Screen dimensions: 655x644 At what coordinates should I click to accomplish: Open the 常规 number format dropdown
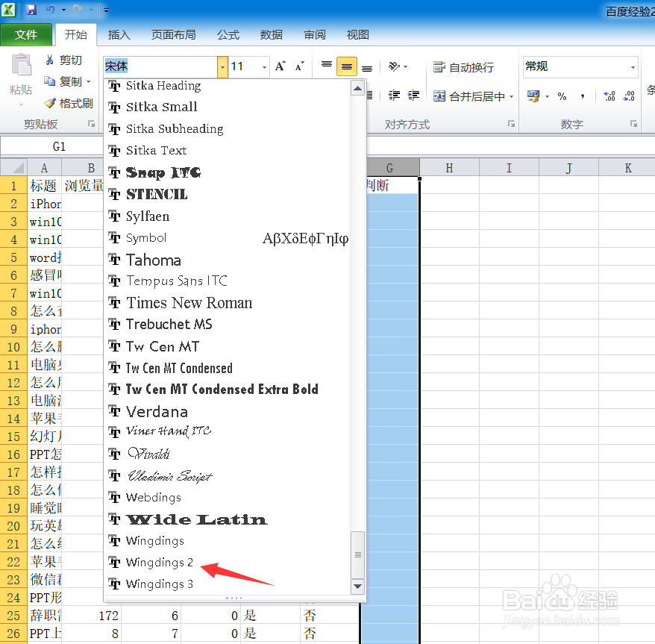[x=633, y=67]
